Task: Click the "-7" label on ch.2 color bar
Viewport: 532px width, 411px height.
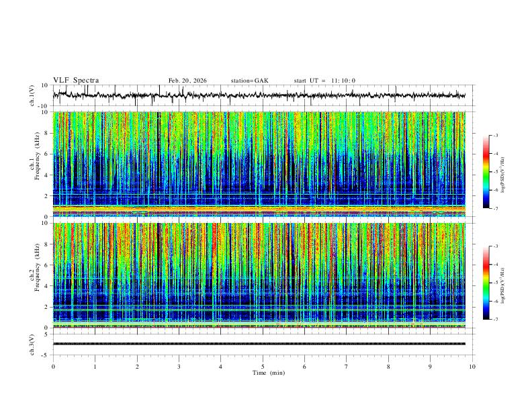Action: 496,320
